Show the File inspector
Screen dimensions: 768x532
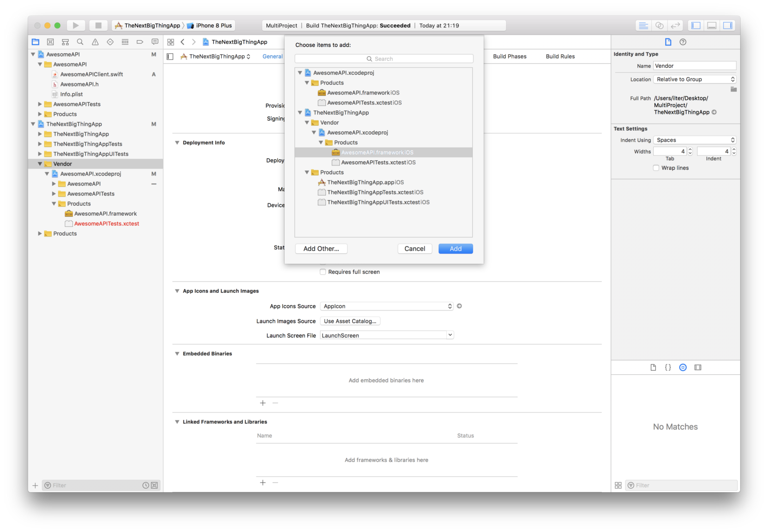[668, 42]
